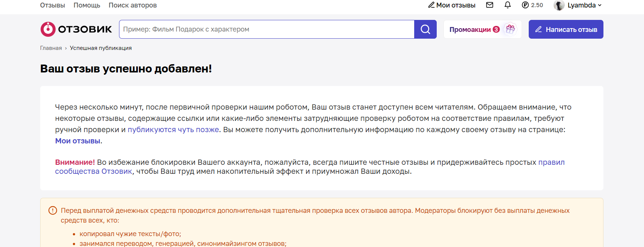Open messages envelope icon
The width and height of the screenshot is (644, 247).
click(x=490, y=5)
